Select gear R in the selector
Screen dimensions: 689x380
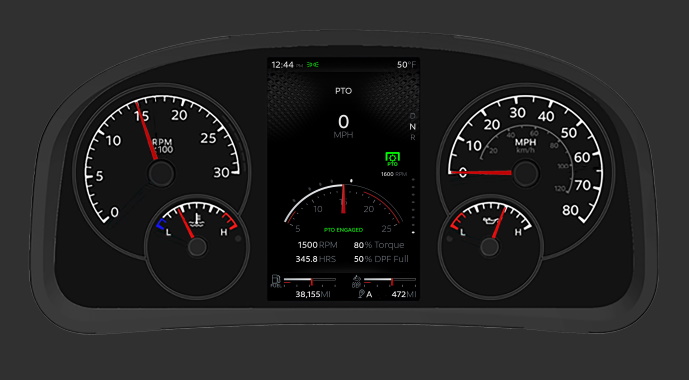[412, 137]
